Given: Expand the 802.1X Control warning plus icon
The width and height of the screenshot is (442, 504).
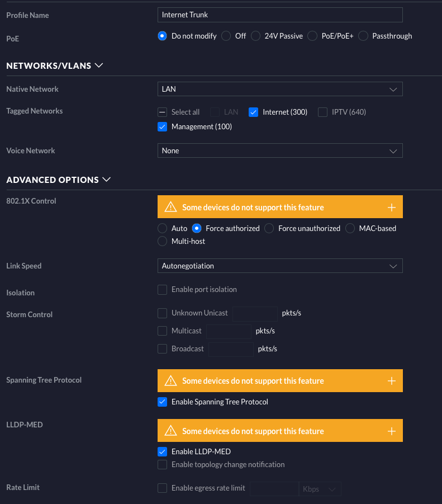Looking at the screenshot, I should pos(391,208).
